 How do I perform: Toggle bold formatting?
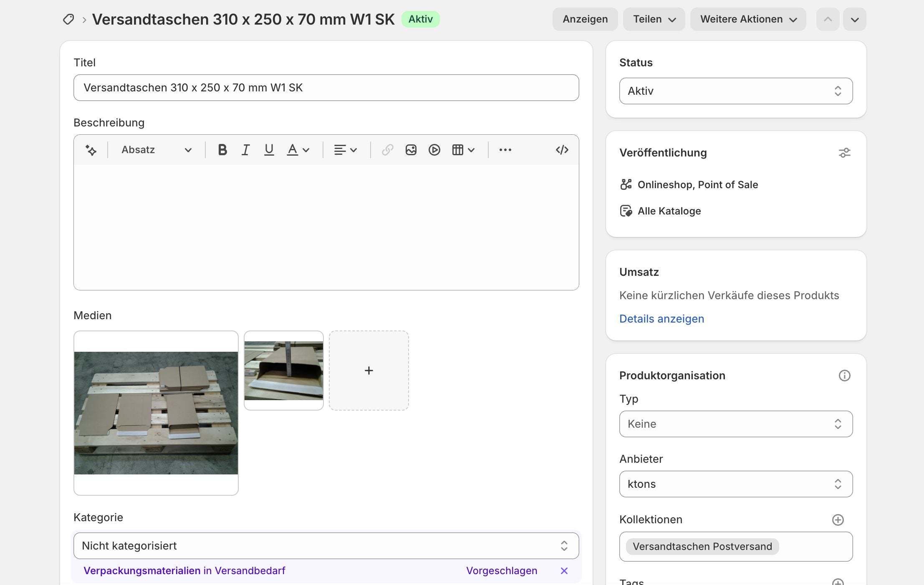[x=222, y=150]
